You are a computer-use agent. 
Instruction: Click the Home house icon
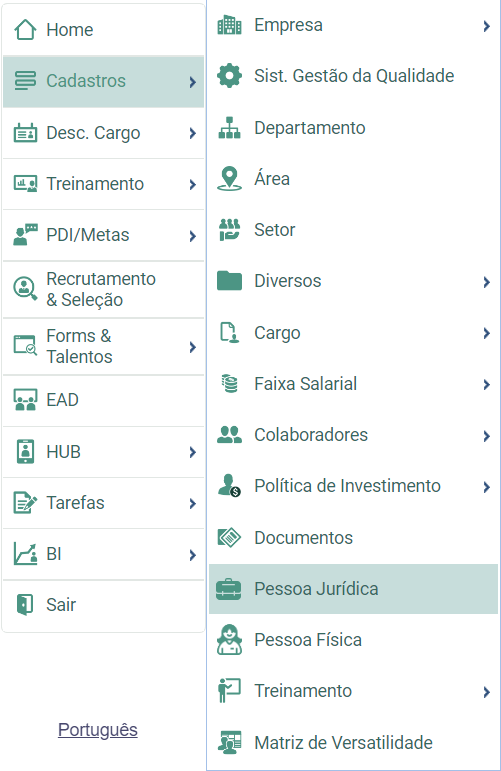click(25, 30)
